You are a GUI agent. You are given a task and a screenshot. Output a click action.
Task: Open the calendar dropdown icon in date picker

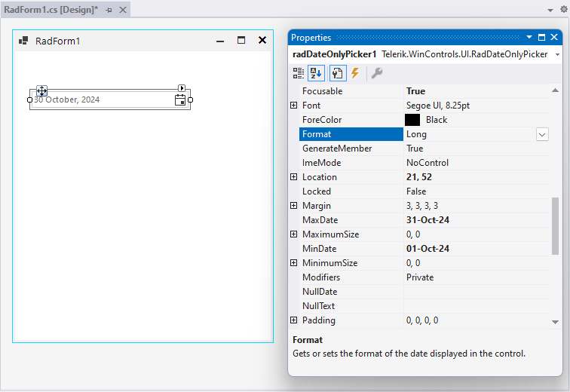click(180, 100)
